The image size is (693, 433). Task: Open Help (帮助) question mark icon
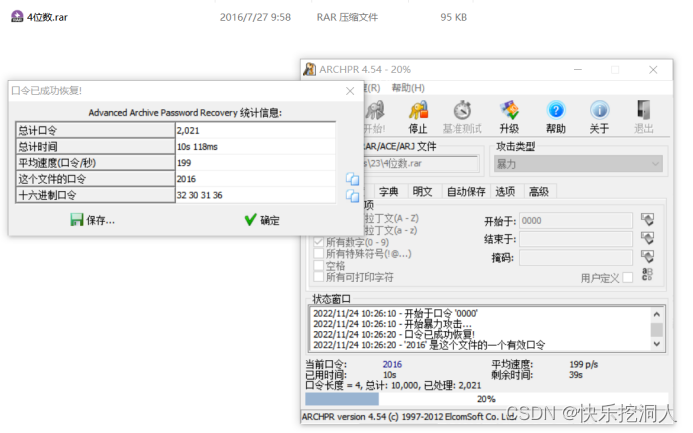(x=556, y=110)
